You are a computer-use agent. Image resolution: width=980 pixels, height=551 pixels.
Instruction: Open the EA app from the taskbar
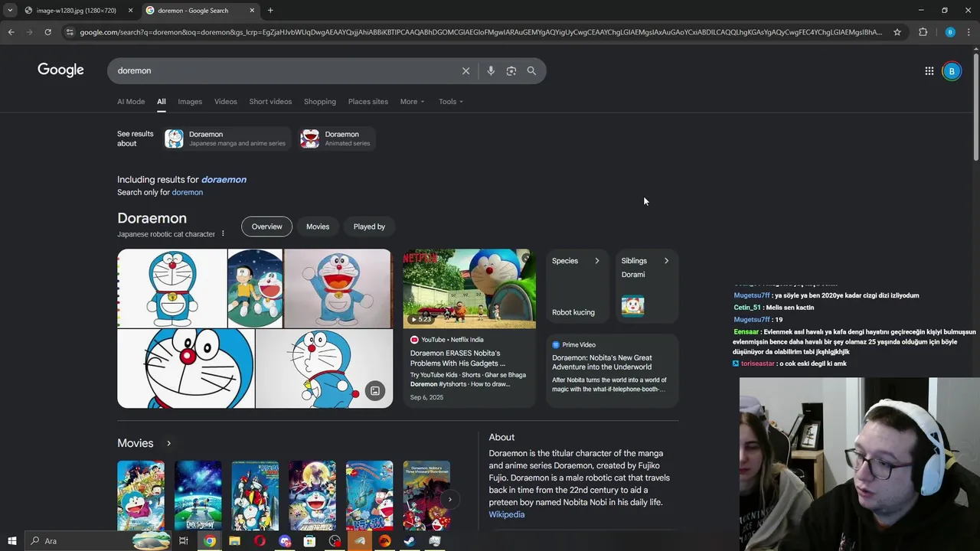click(384, 541)
